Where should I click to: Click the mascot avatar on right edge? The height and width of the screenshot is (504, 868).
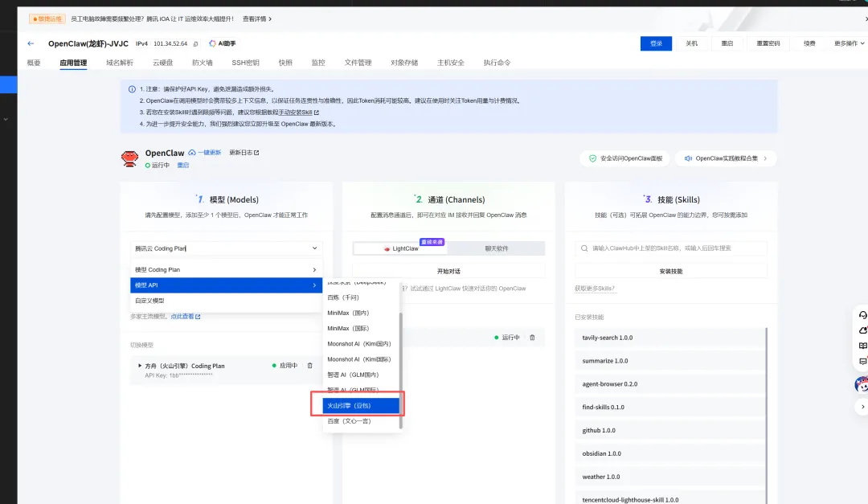tap(862, 383)
